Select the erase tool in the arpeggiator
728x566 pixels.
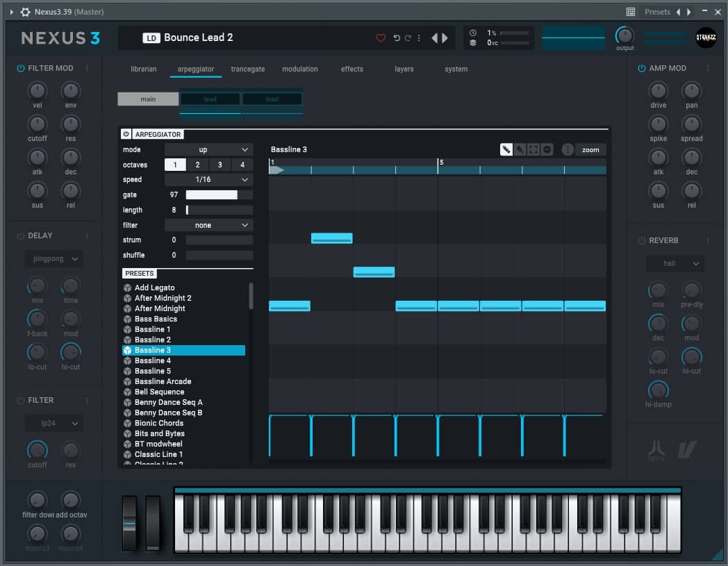pyautogui.click(x=547, y=149)
